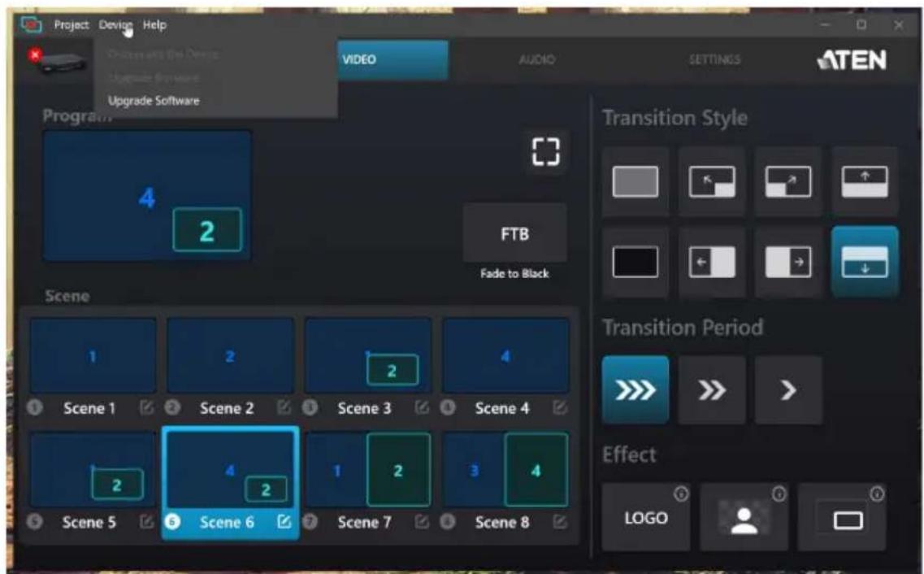Image resolution: width=924 pixels, height=574 pixels.
Task: Switch to the VIDEO tab
Action: tap(393, 59)
